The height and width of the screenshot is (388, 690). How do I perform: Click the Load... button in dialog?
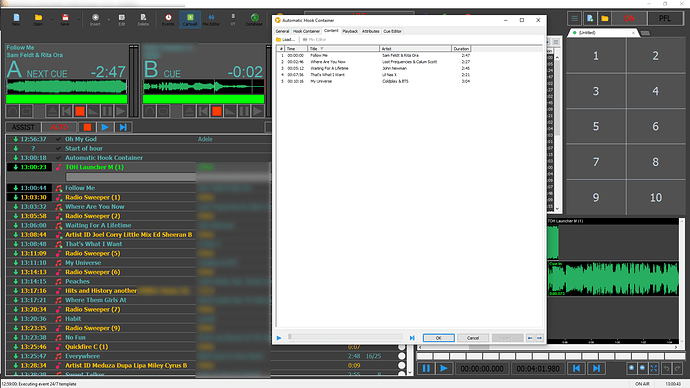pos(286,40)
